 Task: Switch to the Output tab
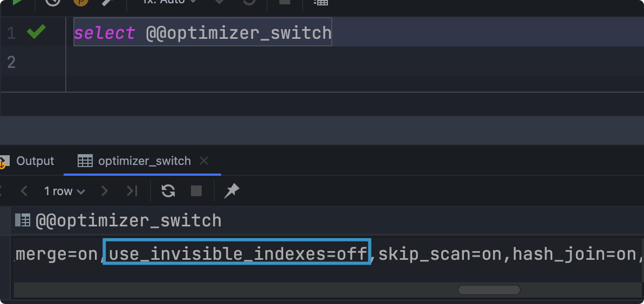35,161
